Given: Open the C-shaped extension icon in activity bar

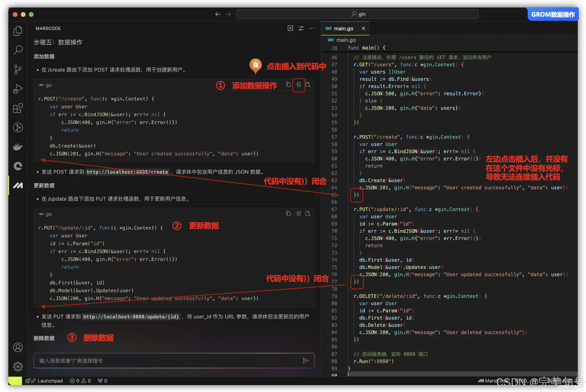Looking at the screenshot, I should coord(18,166).
